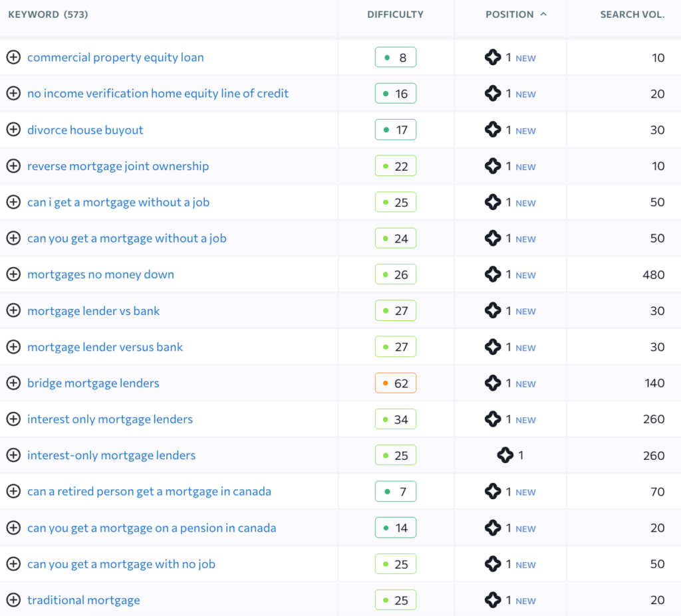Viewport: 681px width, 616px height.
Task: Add 'can a retired person get a mortgage in canada'
Action: point(13,492)
